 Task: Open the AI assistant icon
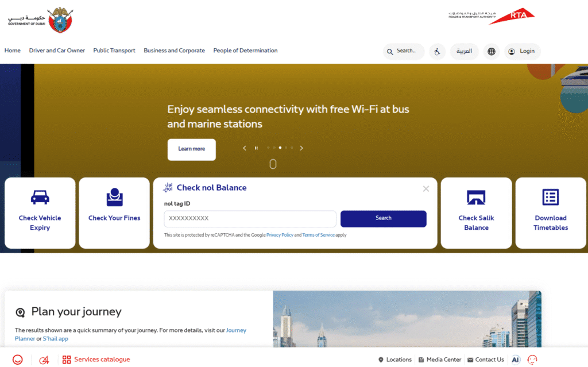[x=516, y=360]
